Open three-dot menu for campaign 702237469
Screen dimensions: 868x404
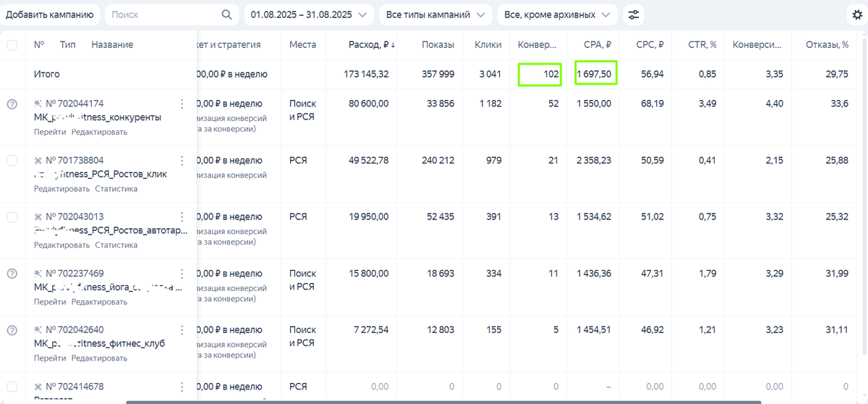click(x=182, y=273)
